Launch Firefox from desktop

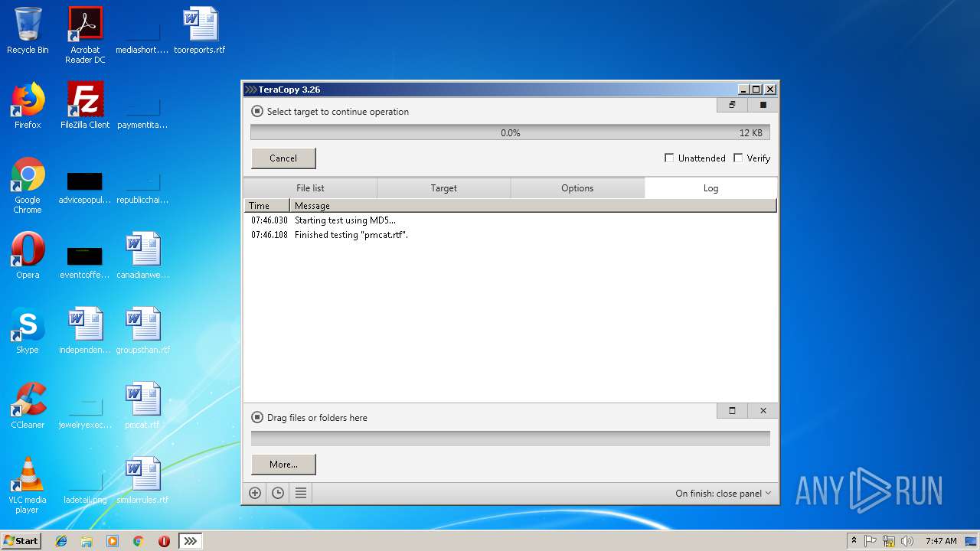(28, 106)
